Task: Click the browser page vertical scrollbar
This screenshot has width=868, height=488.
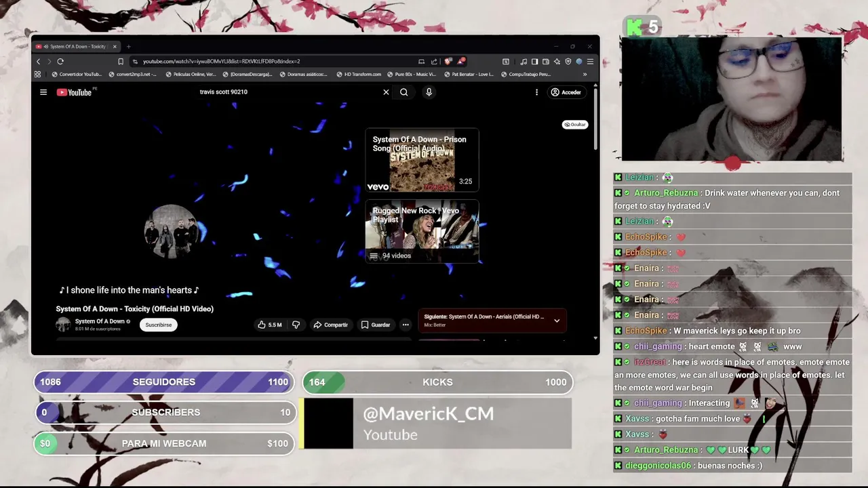Action: click(595, 119)
